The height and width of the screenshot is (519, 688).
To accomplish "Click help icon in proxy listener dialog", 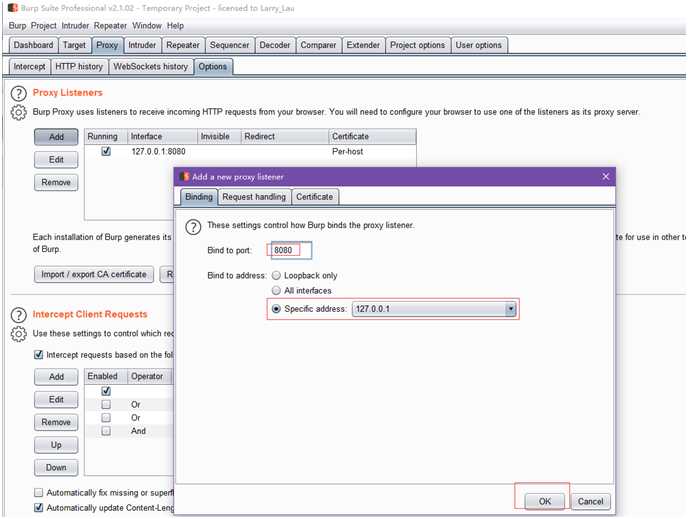I will point(193,227).
